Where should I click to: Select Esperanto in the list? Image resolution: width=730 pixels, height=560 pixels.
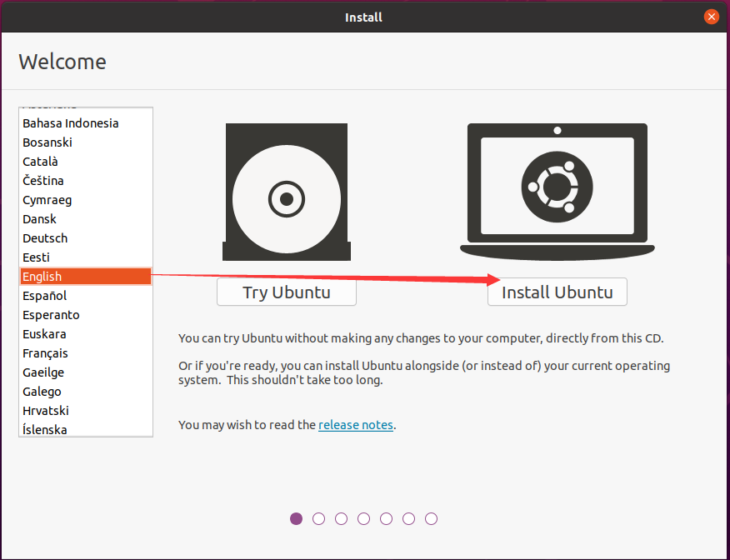(x=86, y=315)
